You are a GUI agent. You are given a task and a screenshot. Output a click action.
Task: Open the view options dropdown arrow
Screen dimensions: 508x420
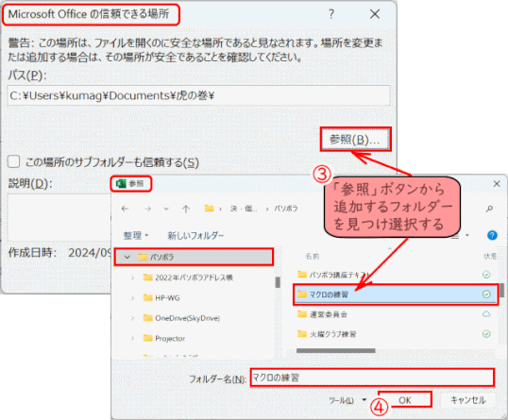point(467,235)
